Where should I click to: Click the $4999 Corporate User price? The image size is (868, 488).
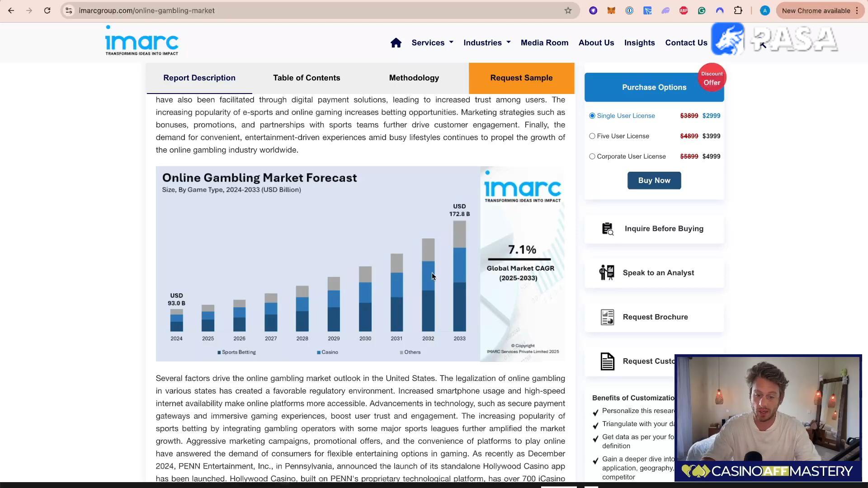711,156
